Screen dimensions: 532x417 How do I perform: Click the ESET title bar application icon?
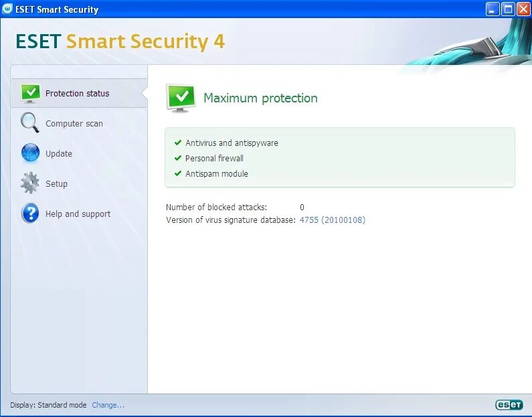pos(7,9)
